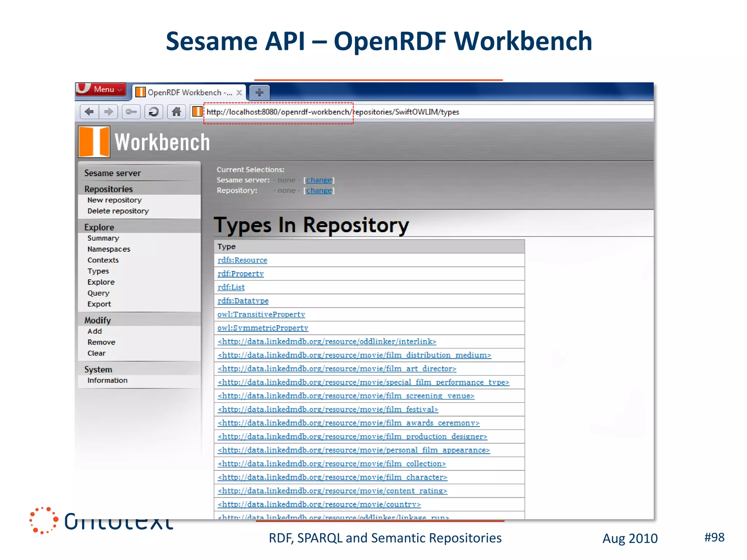Go to home page icon
Viewport: 747px width, 560px height.
177,112
